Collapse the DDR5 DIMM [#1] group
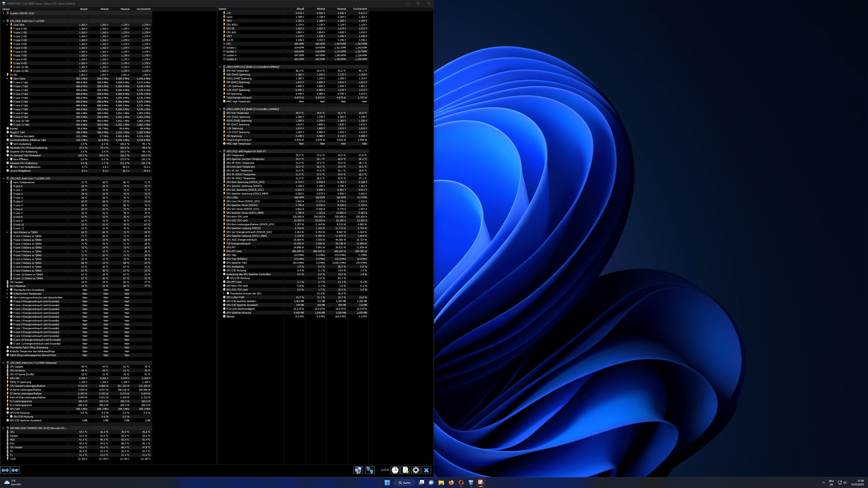The width and height of the screenshot is (868, 488). pos(220,67)
